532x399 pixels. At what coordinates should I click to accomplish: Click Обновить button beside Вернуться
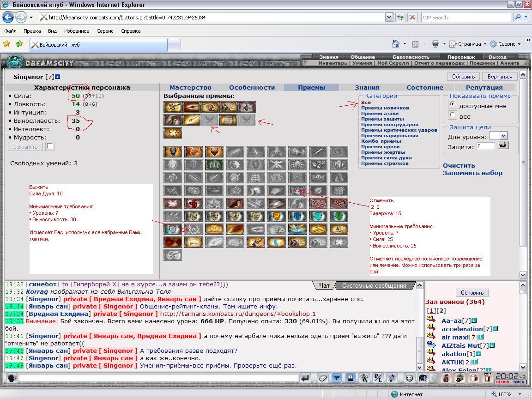pos(463,77)
